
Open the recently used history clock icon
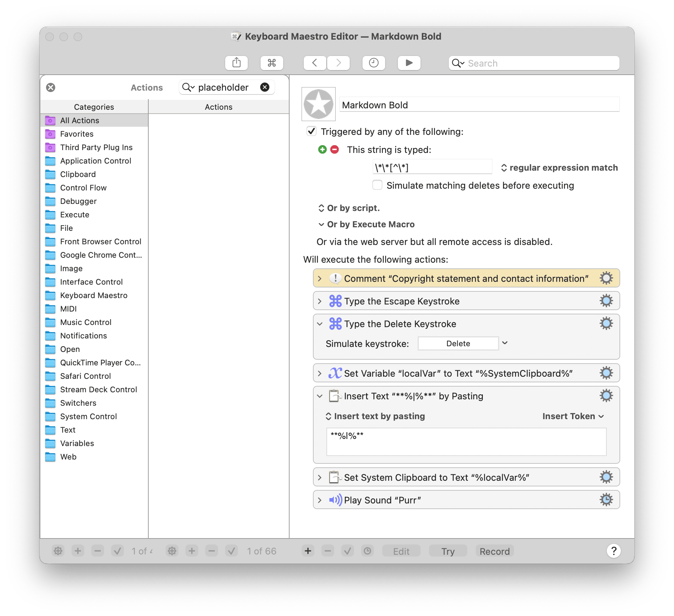point(374,63)
